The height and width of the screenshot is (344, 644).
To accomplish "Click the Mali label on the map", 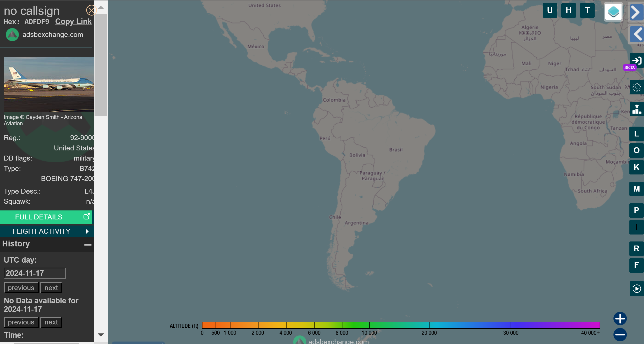I will click(x=526, y=63).
